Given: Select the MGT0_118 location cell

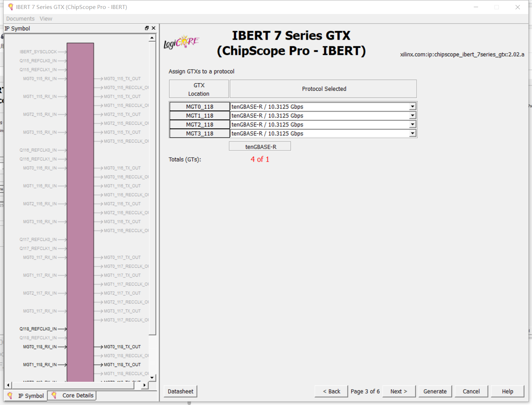Looking at the screenshot, I should [200, 107].
